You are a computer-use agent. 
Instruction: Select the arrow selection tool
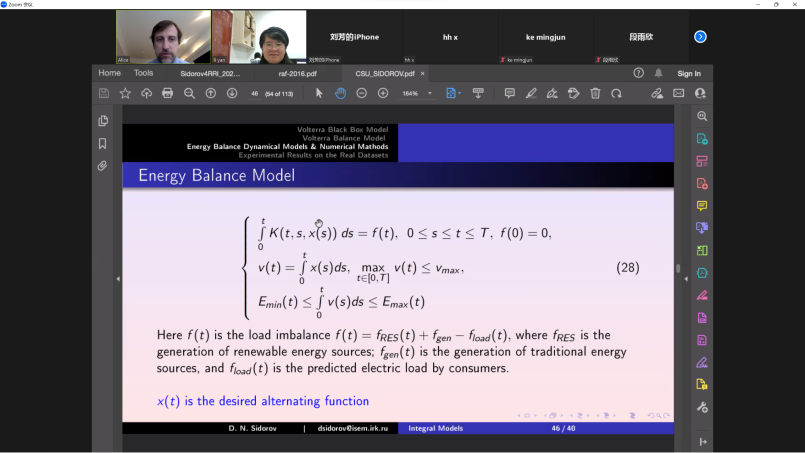[x=319, y=93]
